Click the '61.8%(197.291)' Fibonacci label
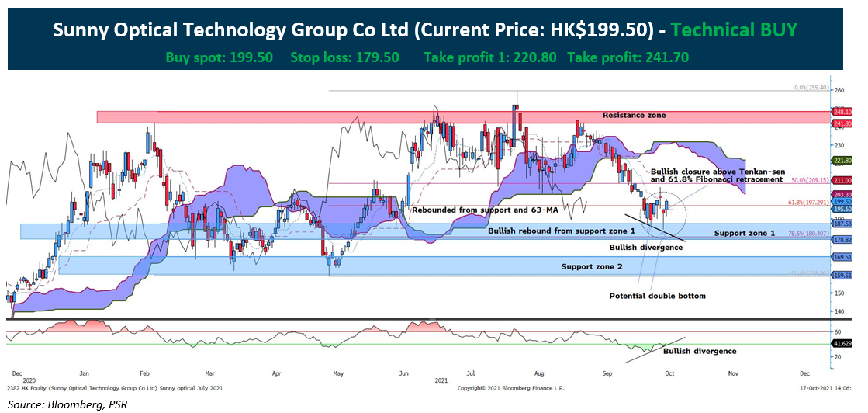This screenshot has width=868, height=413. pyautogui.click(x=810, y=203)
